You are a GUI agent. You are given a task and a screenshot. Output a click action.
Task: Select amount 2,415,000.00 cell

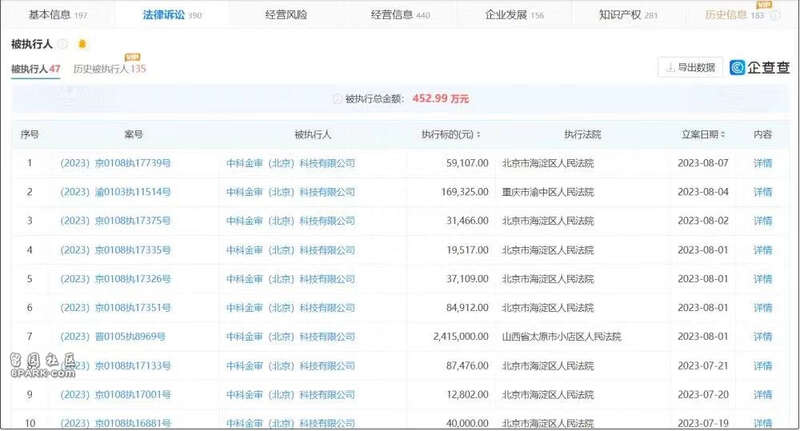[461, 337]
